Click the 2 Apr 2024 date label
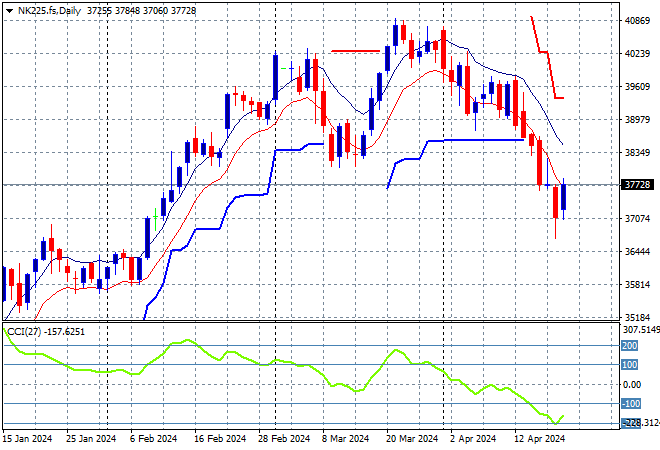This screenshot has height=450, width=660. [x=473, y=439]
